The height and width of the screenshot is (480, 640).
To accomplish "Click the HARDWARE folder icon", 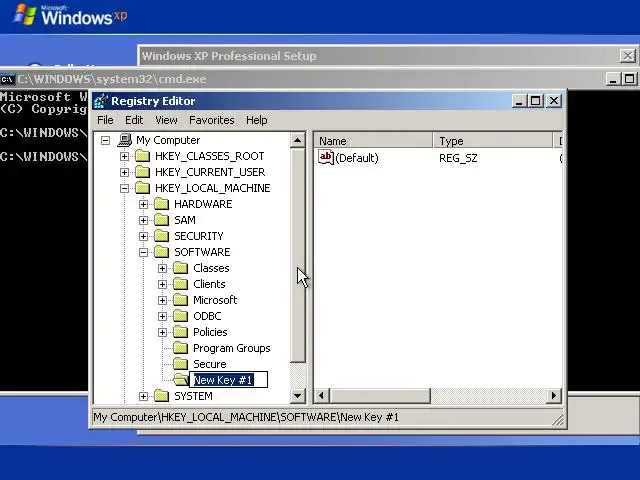I will click(162, 204).
